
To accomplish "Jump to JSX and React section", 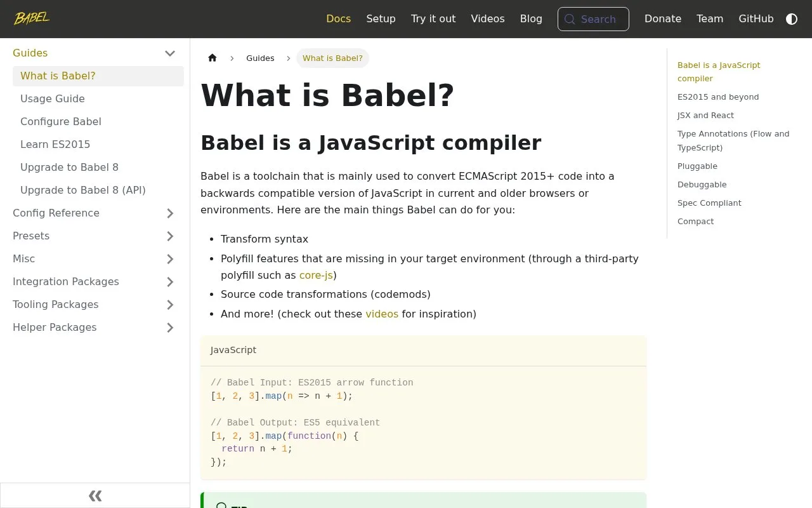I will [705, 116].
